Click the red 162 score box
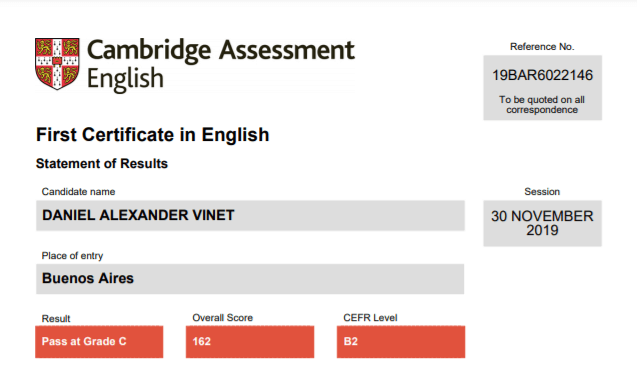 click(x=250, y=342)
